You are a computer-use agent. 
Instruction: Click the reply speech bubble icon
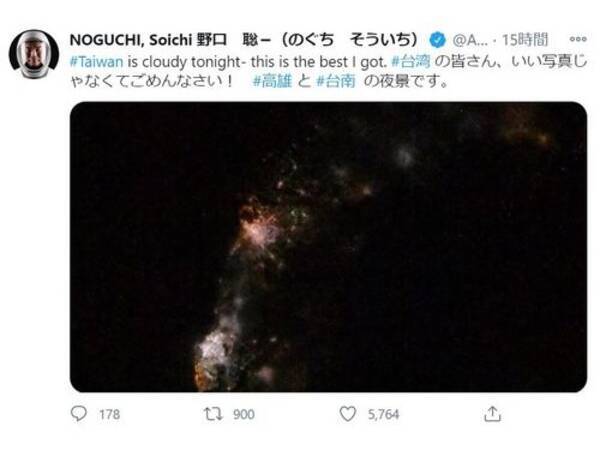click(79, 414)
